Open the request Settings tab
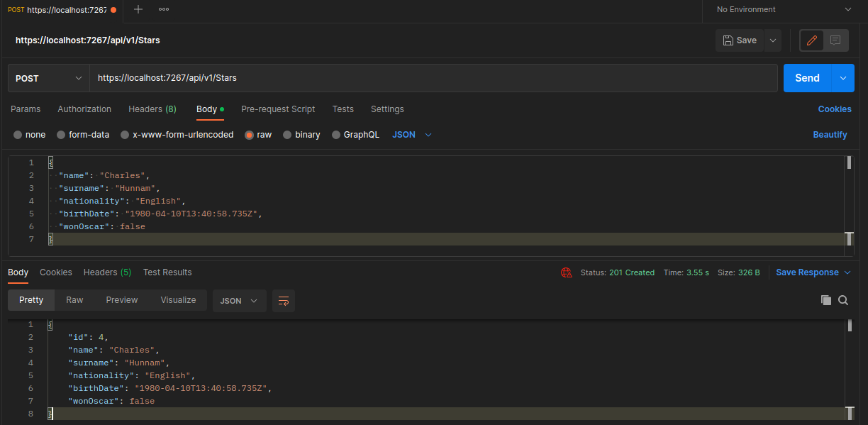This screenshot has height=425, width=868. tap(387, 109)
